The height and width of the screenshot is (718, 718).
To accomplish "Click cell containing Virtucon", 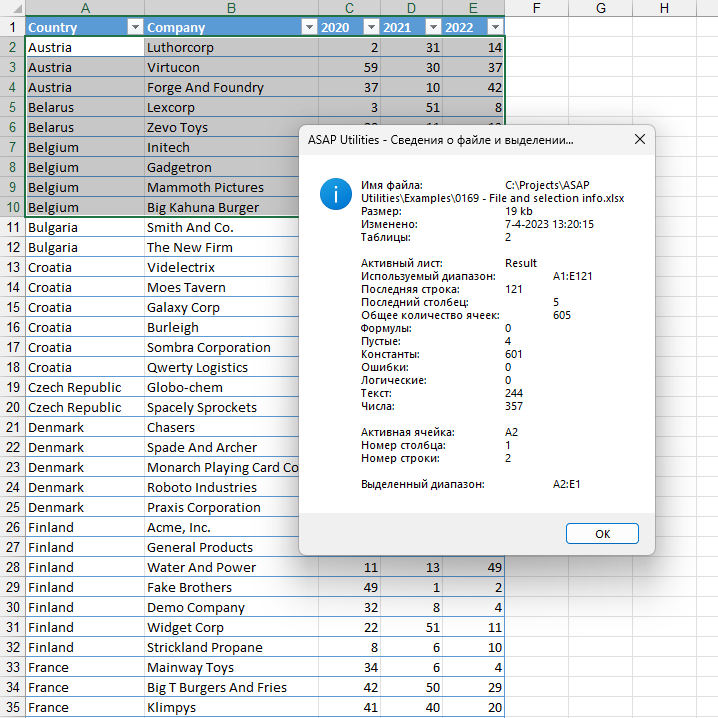I will pos(231,67).
